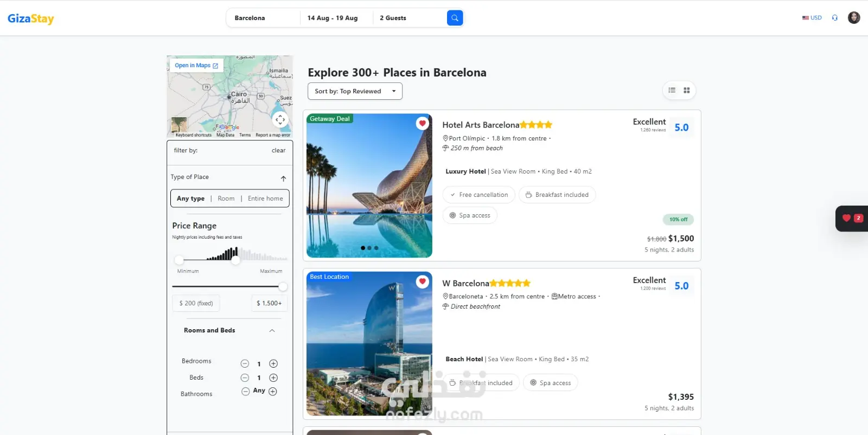The height and width of the screenshot is (435, 868).
Task: Open the saved favorites side tab
Action: (852, 218)
